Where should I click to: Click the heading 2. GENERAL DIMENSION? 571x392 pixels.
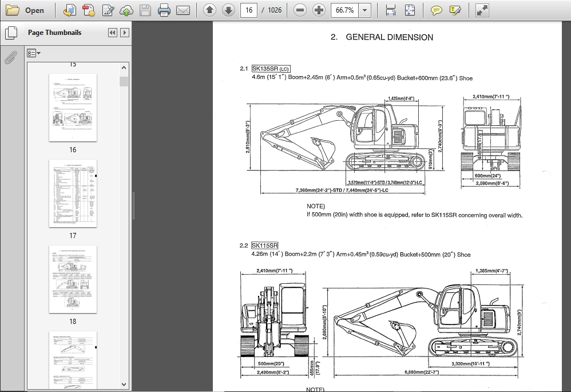(x=382, y=37)
